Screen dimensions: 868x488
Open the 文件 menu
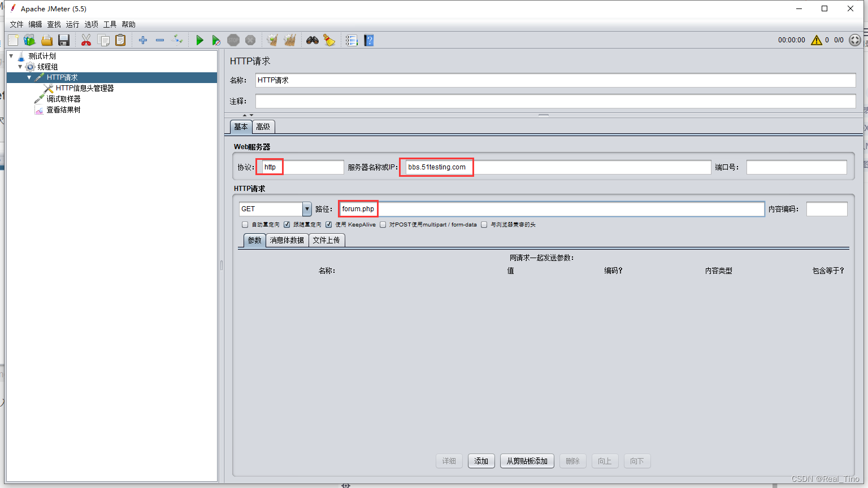point(16,24)
